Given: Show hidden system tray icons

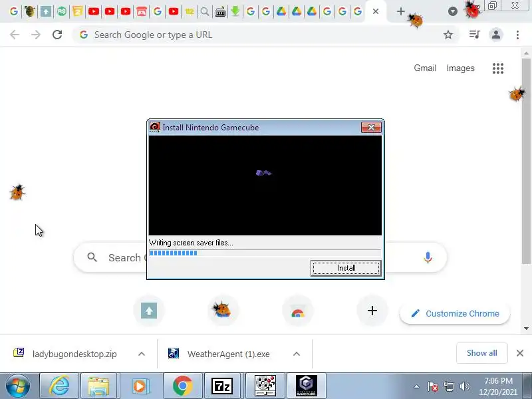Looking at the screenshot, I should (x=416, y=386).
